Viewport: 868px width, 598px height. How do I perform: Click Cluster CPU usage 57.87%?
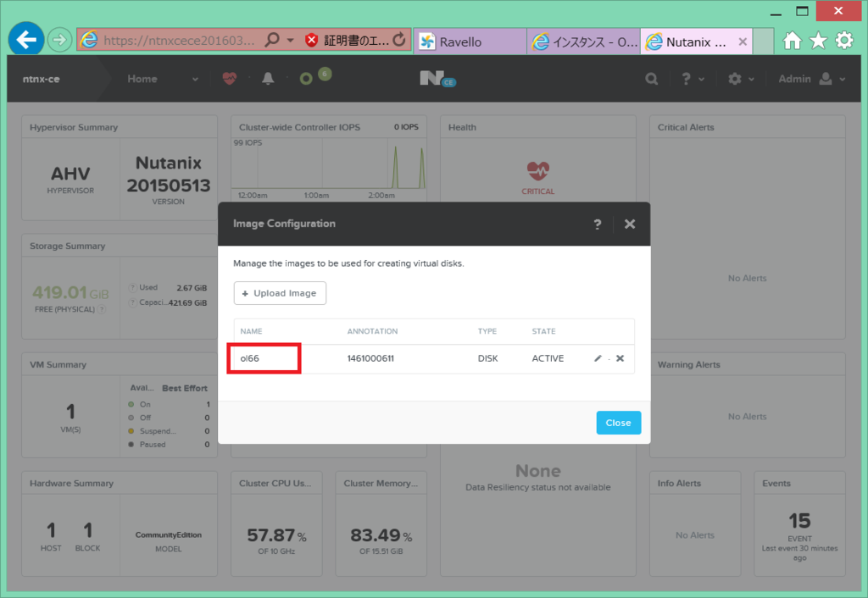pos(276,535)
